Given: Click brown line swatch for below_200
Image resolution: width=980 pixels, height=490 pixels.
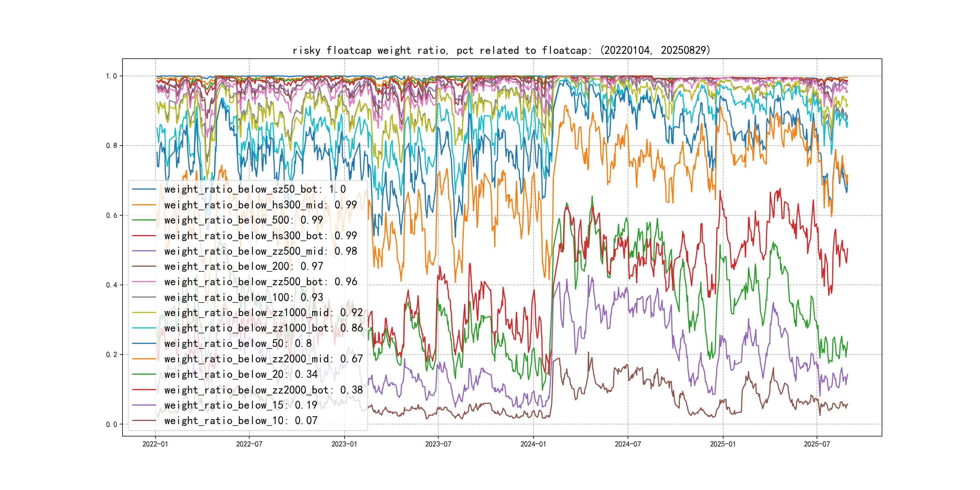Looking at the screenshot, I should tap(144, 266).
